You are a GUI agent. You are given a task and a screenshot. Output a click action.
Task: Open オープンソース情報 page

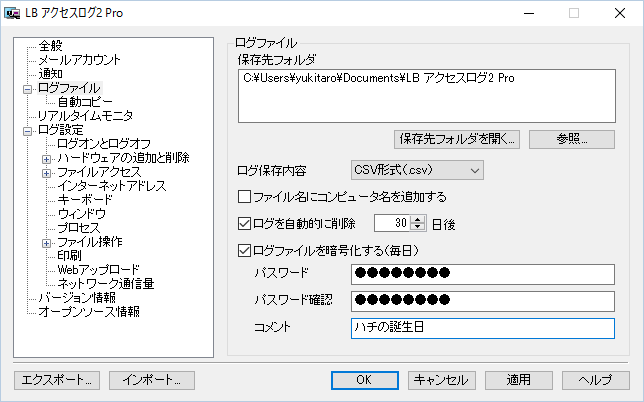(89, 312)
